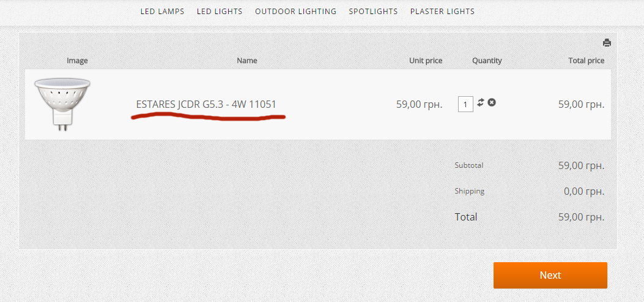Select the SPOTLIGHTS menu item
The height and width of the screenshot is (302, 644).
(373, 12)
